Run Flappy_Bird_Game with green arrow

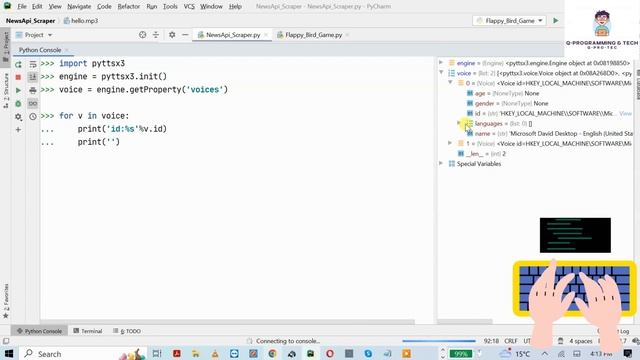[556, 21]
